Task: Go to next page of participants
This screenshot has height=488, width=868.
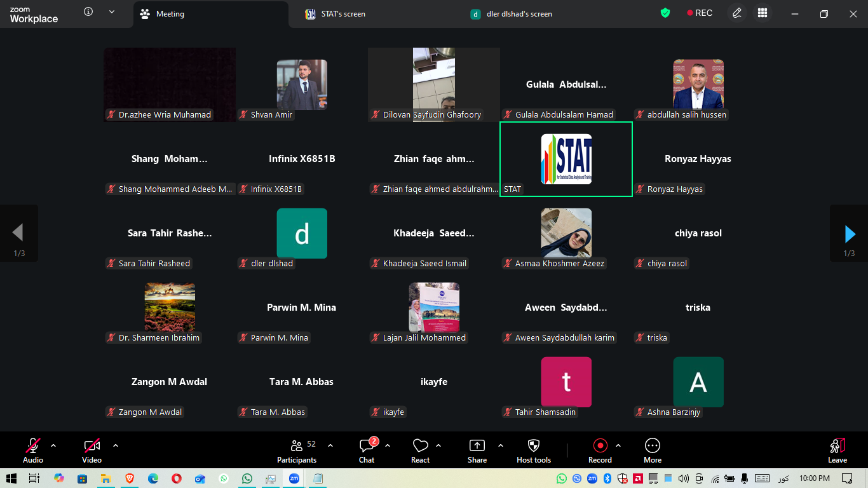Action: 850,234
